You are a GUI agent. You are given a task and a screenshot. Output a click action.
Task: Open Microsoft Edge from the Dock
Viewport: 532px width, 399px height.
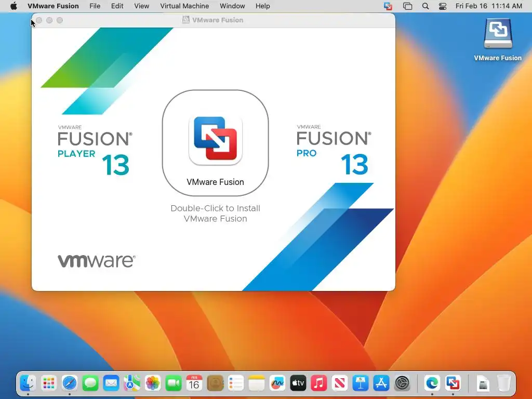[432, 383]
